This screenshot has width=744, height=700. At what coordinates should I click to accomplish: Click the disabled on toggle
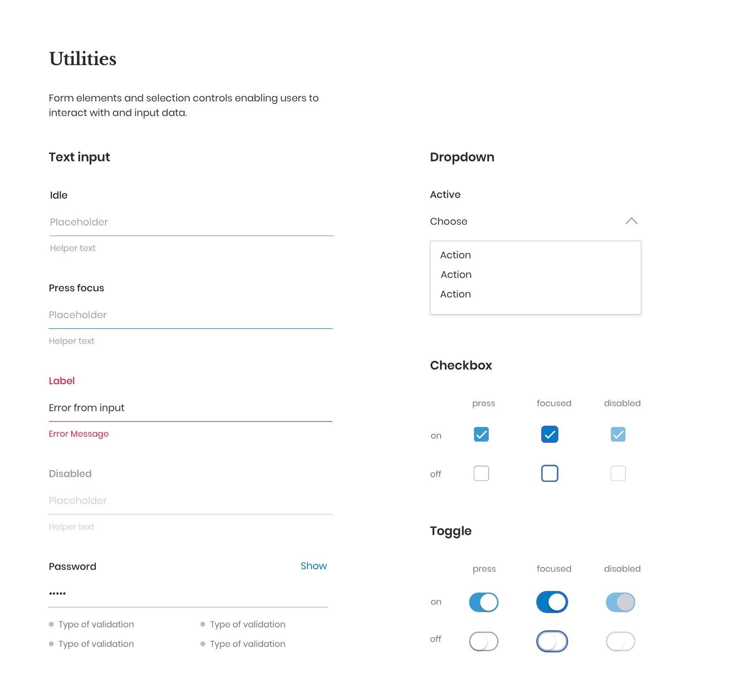pos(620,602)
